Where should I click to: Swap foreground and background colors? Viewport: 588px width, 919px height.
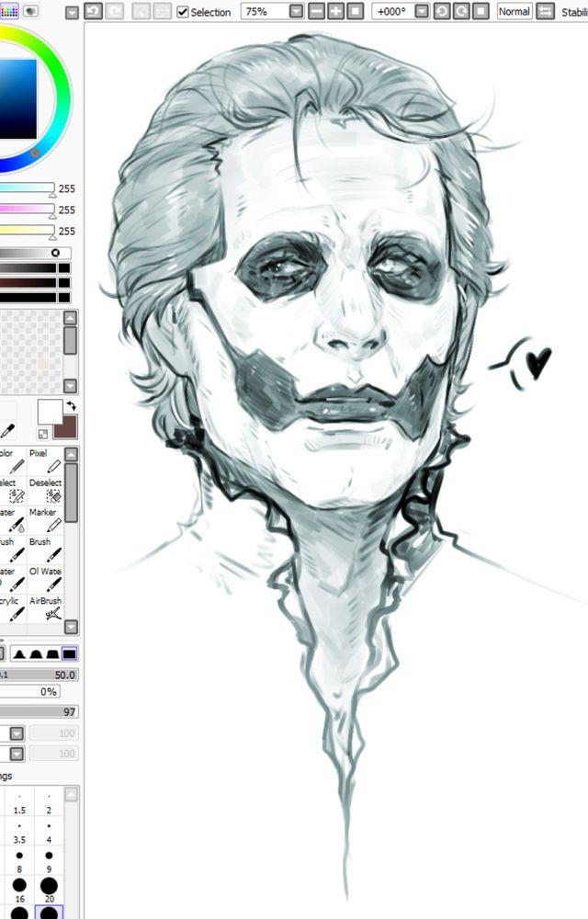72,405
